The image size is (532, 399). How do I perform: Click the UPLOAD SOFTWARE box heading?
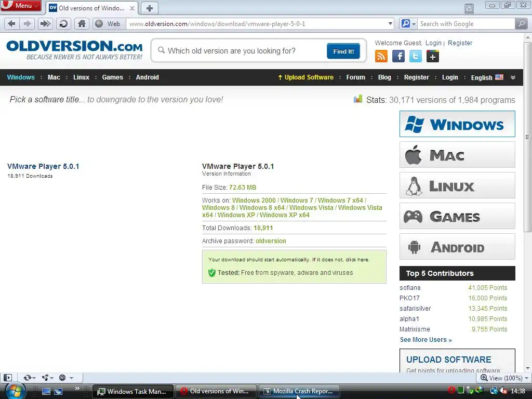[x=448, y=360]
